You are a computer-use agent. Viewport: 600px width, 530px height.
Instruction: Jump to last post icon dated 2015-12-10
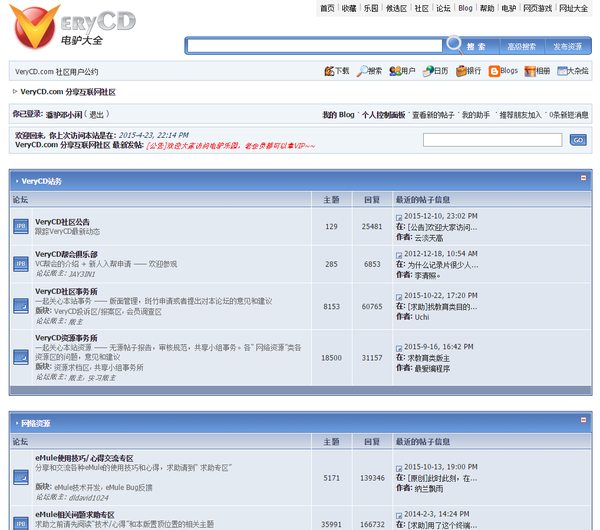399,217
